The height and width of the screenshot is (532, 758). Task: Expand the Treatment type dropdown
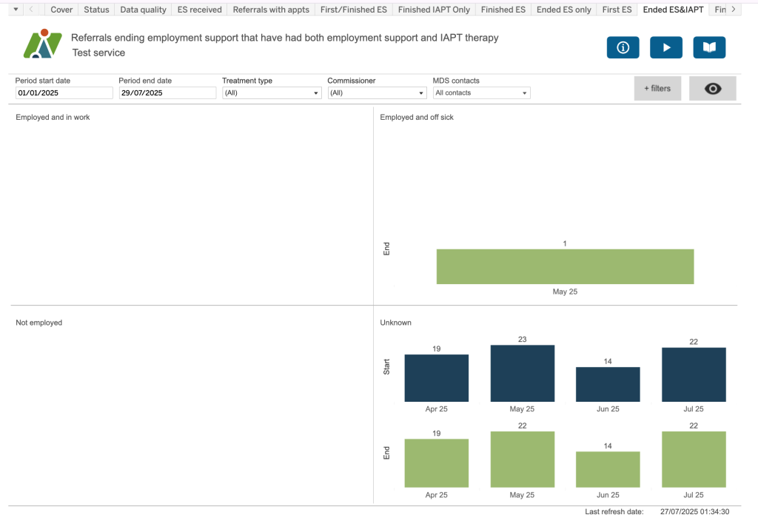pyautogui.click(x=272, y=93)
